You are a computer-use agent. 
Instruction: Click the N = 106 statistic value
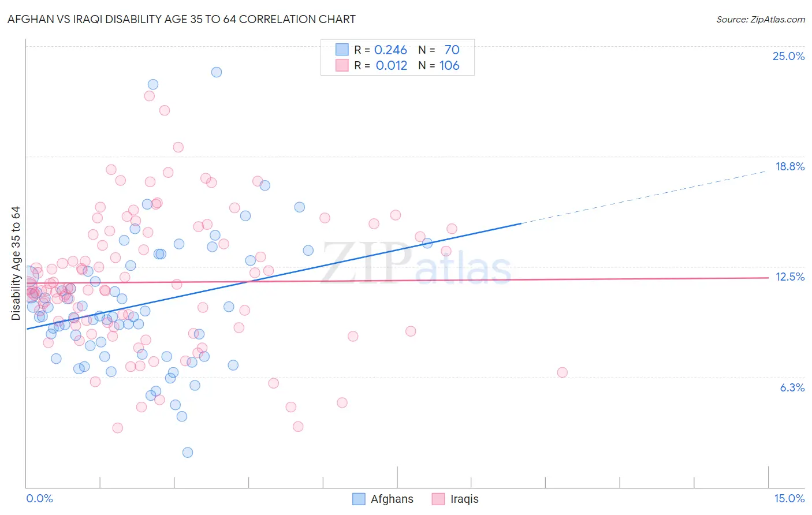439,65
